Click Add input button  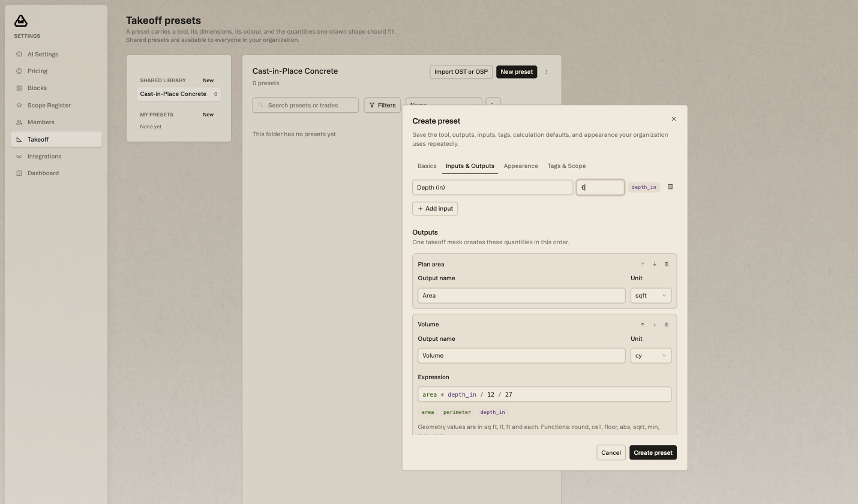pyautogui.click(x=435, y=209)
